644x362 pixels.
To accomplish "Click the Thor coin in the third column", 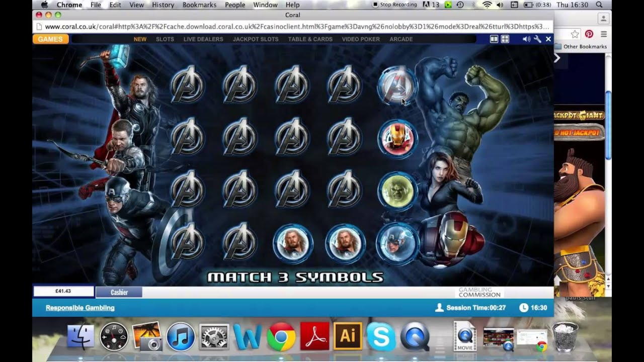I will point(293,243).
